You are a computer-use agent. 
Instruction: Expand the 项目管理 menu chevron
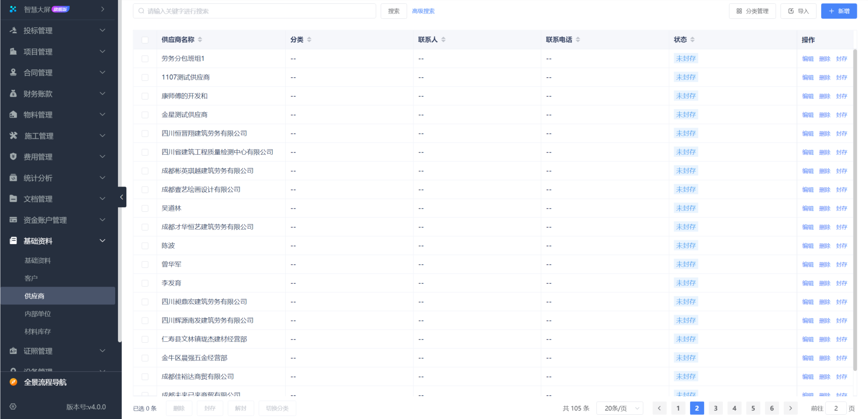pos(103,51)
